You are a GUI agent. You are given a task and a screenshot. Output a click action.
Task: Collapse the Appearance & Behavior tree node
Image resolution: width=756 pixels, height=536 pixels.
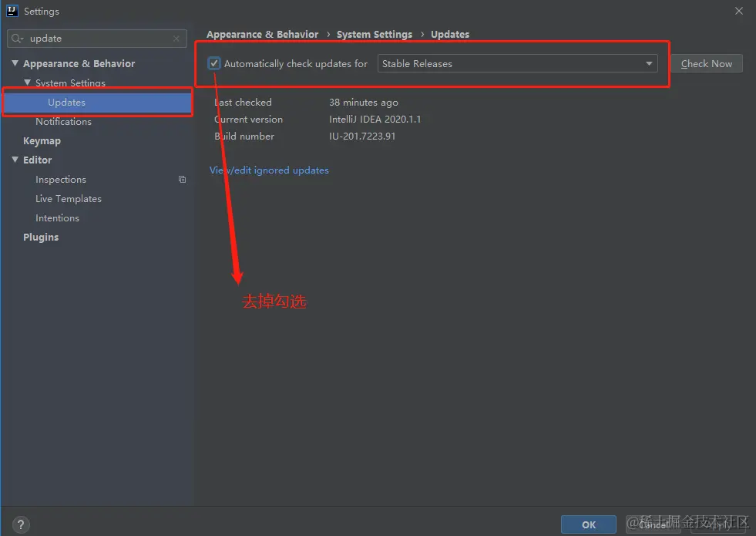pos(15,63)
